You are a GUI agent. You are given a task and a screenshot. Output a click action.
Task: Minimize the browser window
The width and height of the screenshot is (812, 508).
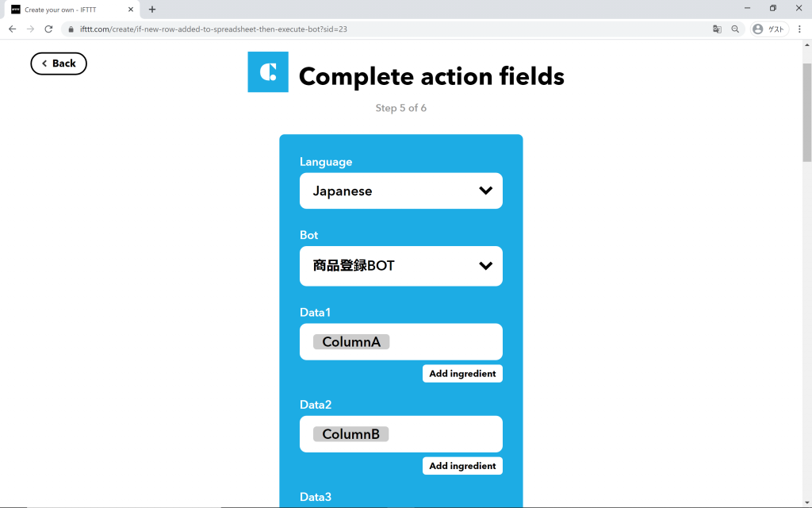pos(747,8)
